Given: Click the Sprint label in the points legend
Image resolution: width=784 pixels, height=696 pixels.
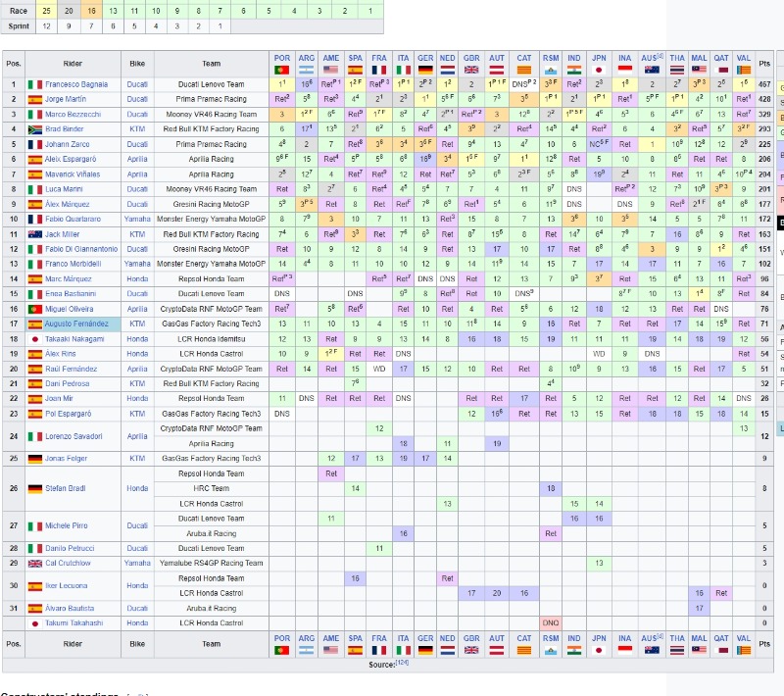Looking at the screenshot, I should coord(19,26).
